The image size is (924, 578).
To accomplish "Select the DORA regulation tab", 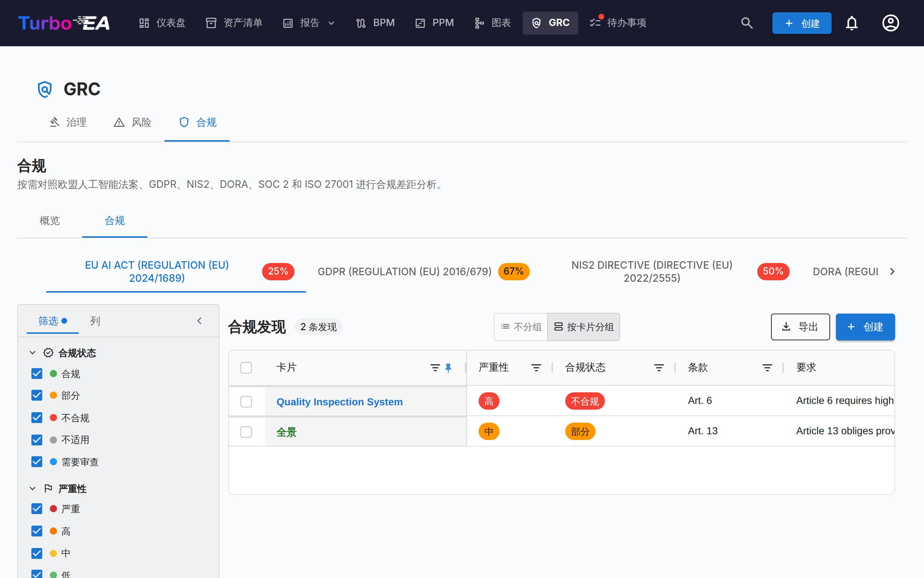I will [x=845, y=271].
